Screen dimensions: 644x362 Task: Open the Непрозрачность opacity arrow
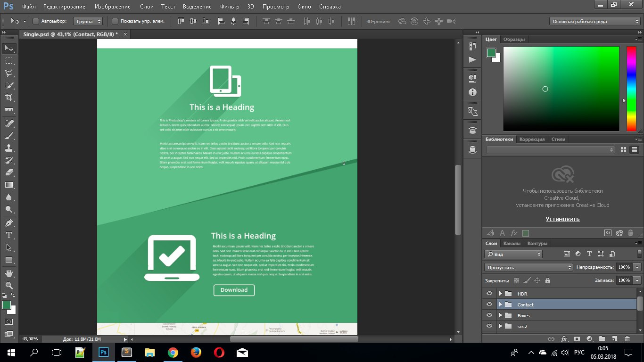637,267
